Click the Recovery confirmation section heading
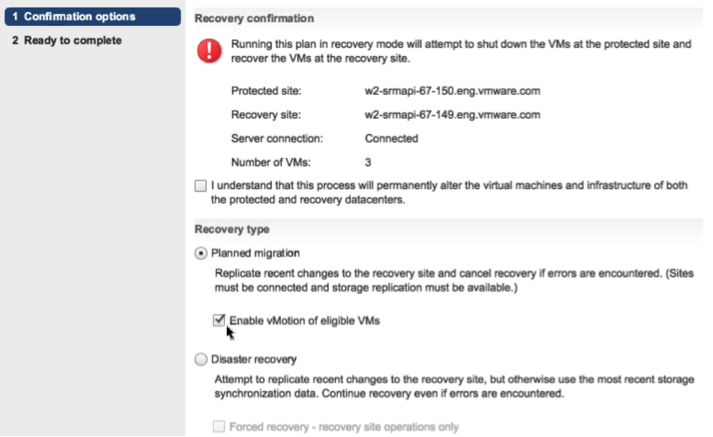713x437 pixels. [x=253, y=18]
